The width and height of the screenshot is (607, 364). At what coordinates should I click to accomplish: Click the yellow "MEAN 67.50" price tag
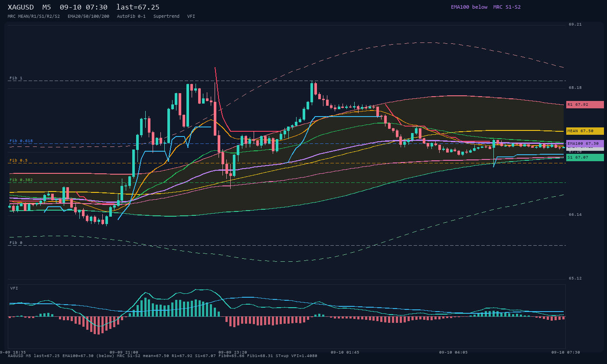(585, 131)
